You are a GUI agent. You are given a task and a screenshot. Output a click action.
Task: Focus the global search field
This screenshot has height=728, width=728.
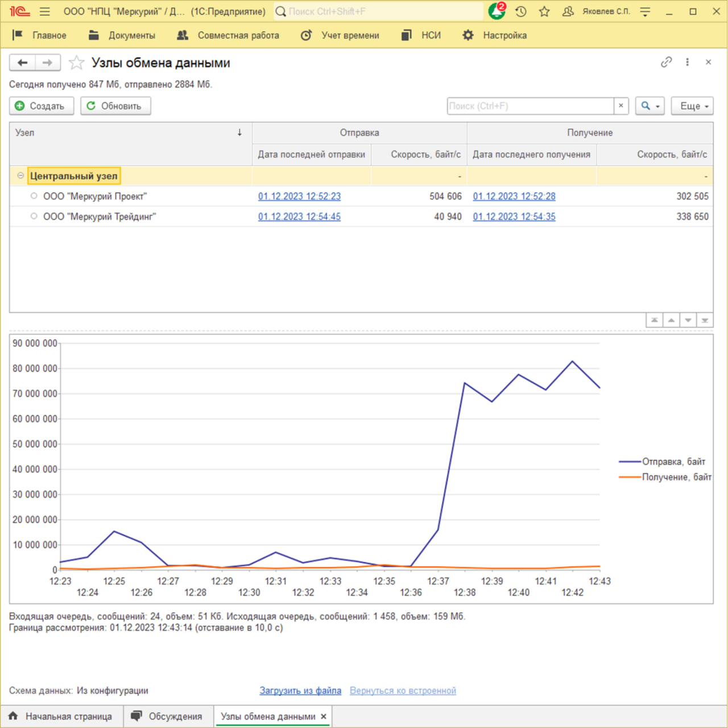378,11
